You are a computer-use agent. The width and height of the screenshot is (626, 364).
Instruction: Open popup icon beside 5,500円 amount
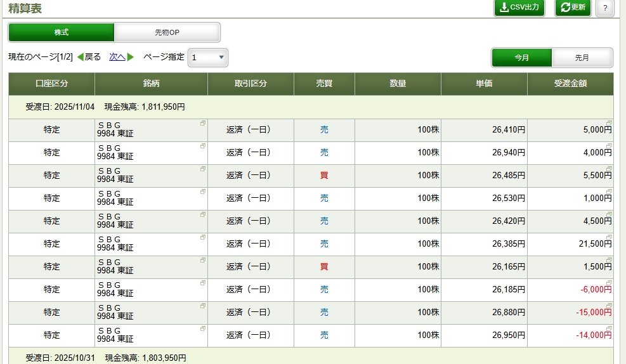pyautogui.click(x=609, y=169)
